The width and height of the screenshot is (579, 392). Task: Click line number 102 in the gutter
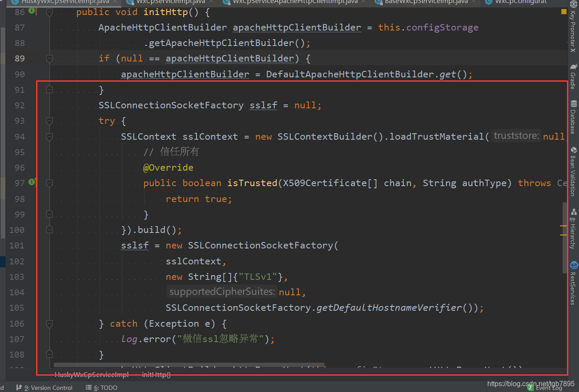coord(17,261)
